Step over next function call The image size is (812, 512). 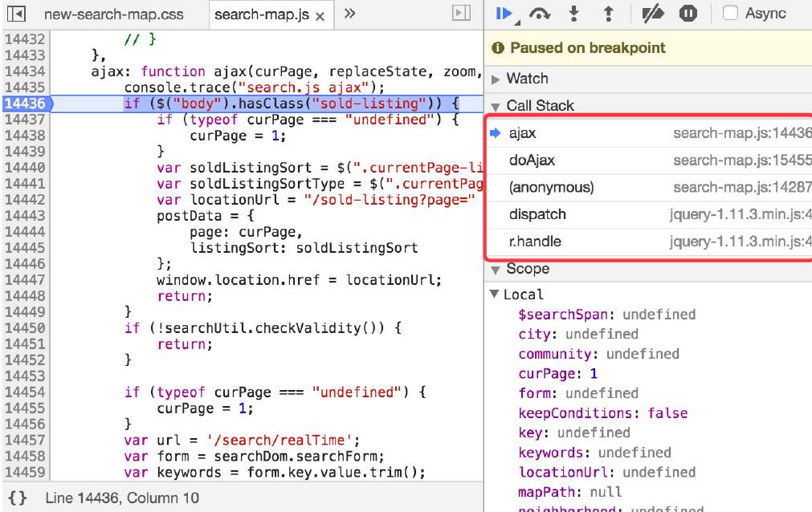pos(540,14)
